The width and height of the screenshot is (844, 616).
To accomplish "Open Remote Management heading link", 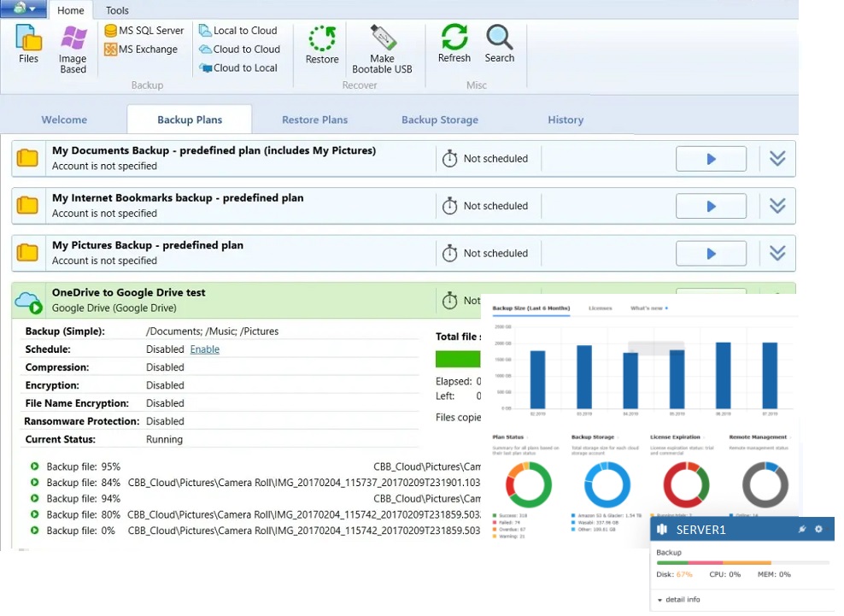I will tap(759, 437).
